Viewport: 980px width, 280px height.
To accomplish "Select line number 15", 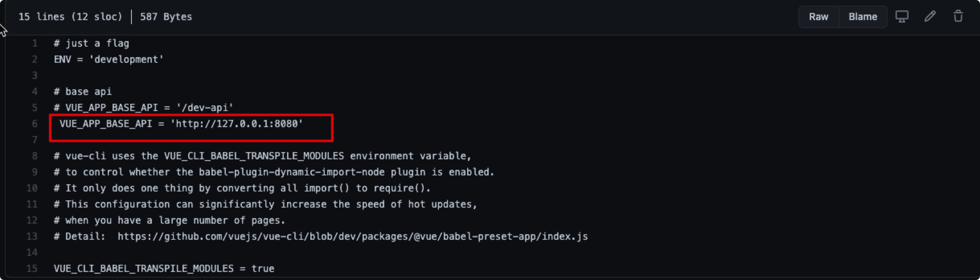I will click(32, 269).
